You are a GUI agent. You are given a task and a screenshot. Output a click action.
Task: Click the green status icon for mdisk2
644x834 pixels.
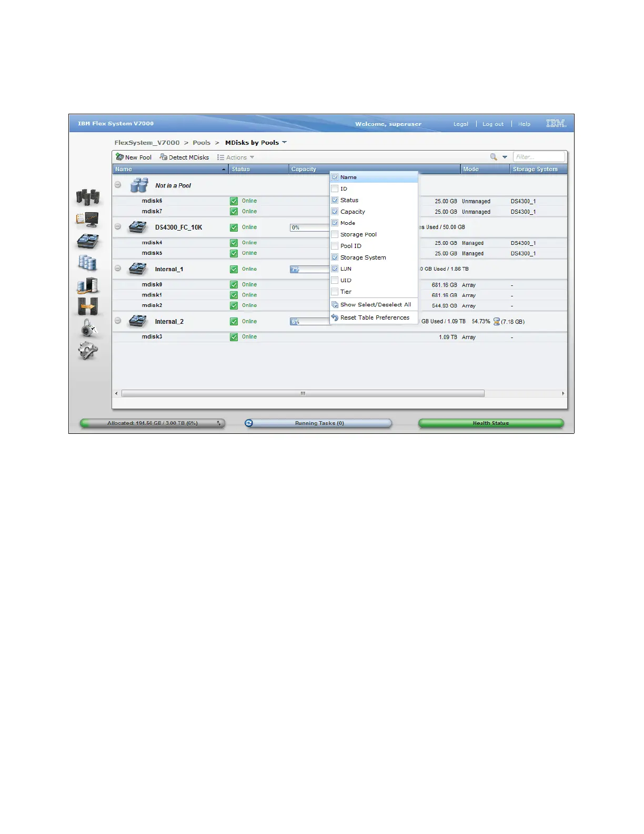tap(234, 305)
